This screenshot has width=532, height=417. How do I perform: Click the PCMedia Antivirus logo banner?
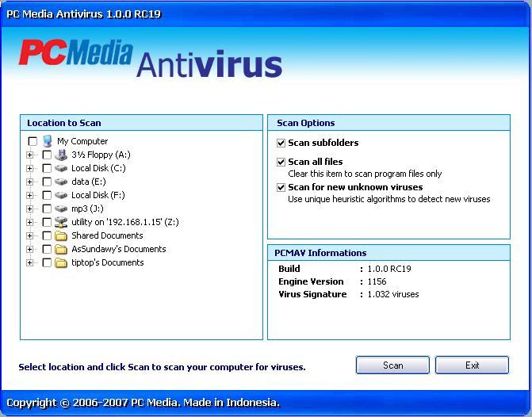tap(151, 58)
